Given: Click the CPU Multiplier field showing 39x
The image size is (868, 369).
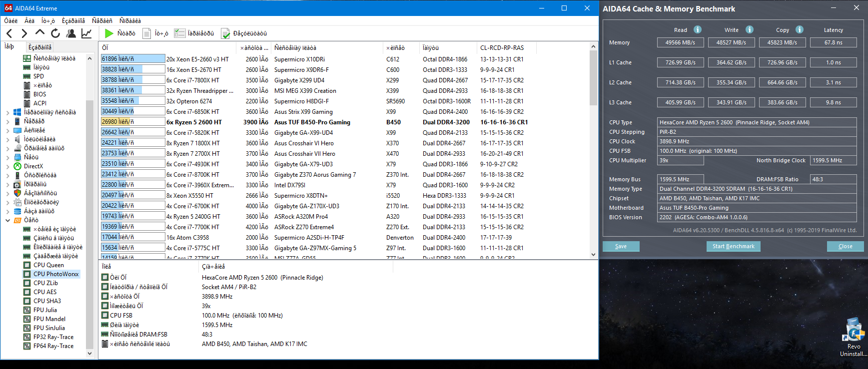Looking at the screenshot, I should [x=680, y=160].
